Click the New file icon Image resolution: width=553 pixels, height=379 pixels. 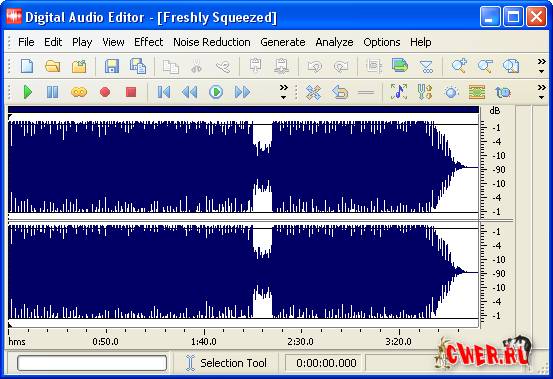coord(27,66)
